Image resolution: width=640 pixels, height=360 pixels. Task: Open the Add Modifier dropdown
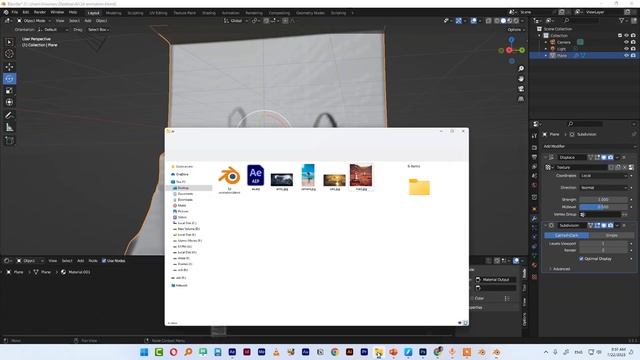[589, 146]
